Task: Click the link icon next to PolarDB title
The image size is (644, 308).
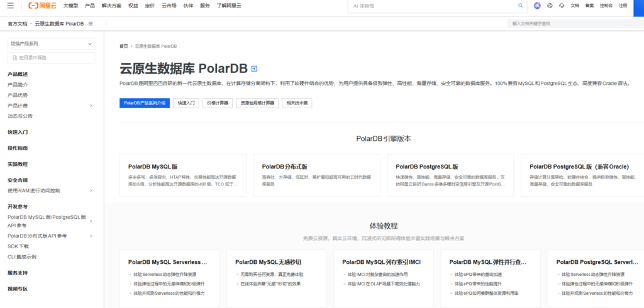Action: coord(254,69)
